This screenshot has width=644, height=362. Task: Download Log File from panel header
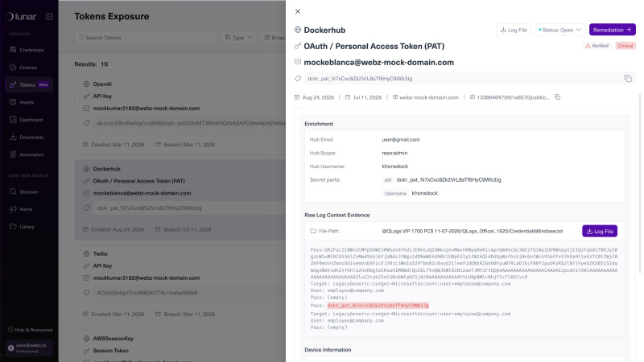coord(514,30)
